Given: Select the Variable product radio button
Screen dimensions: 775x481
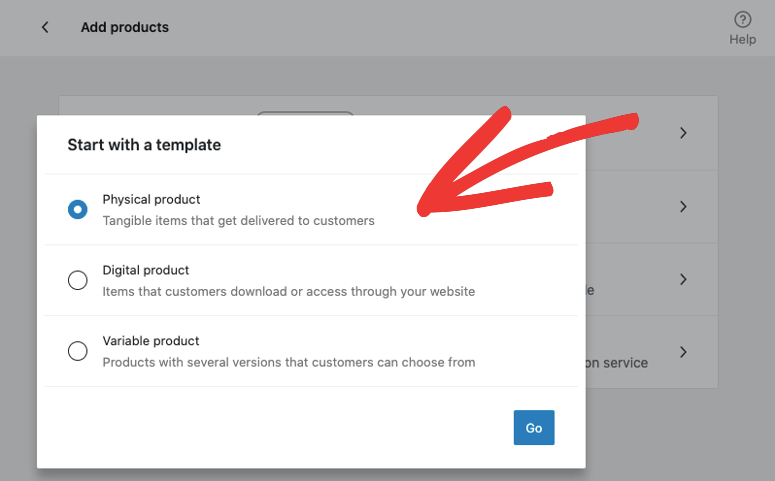Looking at the screenshot, I should pyautogui.click(x=78, y=351).
